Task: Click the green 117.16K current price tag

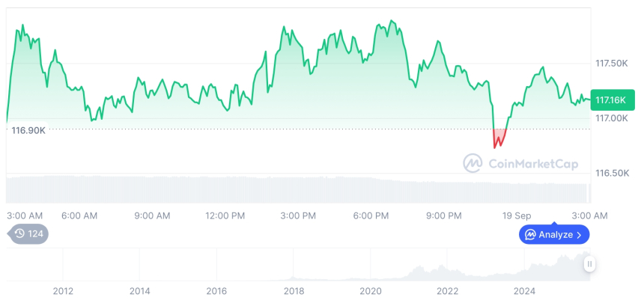Action: 612,100
